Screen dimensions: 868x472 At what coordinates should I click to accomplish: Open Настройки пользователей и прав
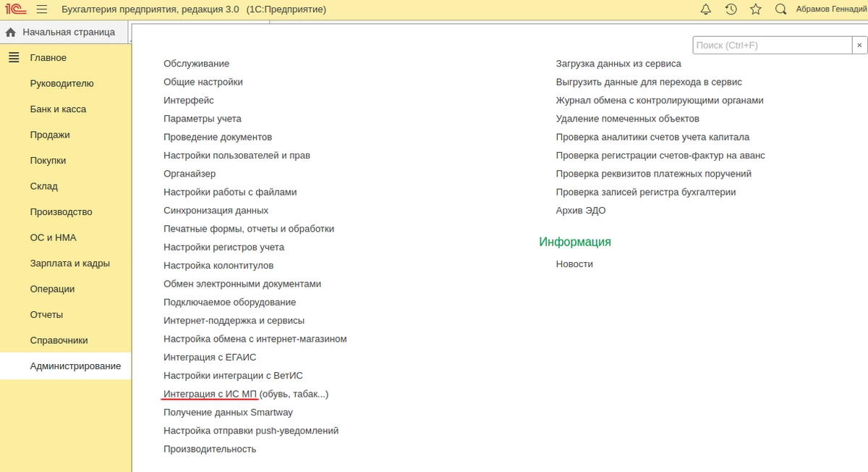pyautogui.click(x=237, y=155)
